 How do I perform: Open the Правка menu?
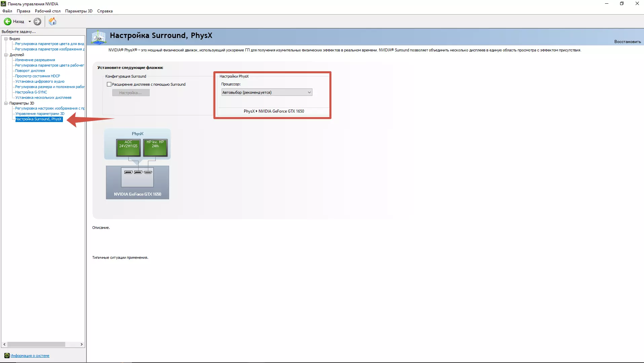click(24, 11)
